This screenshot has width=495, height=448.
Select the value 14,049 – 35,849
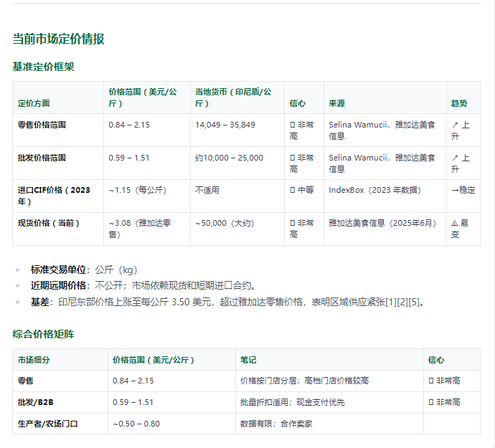[225, 125]
